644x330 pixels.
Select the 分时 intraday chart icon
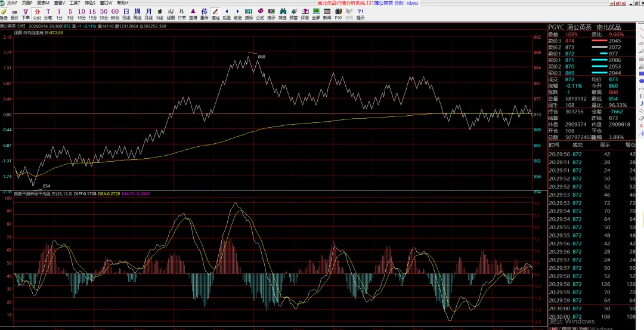[37, 14]
